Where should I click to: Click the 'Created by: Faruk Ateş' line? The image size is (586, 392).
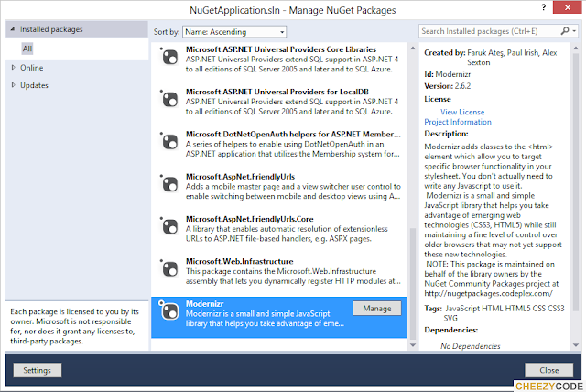(x=491, y=58)
